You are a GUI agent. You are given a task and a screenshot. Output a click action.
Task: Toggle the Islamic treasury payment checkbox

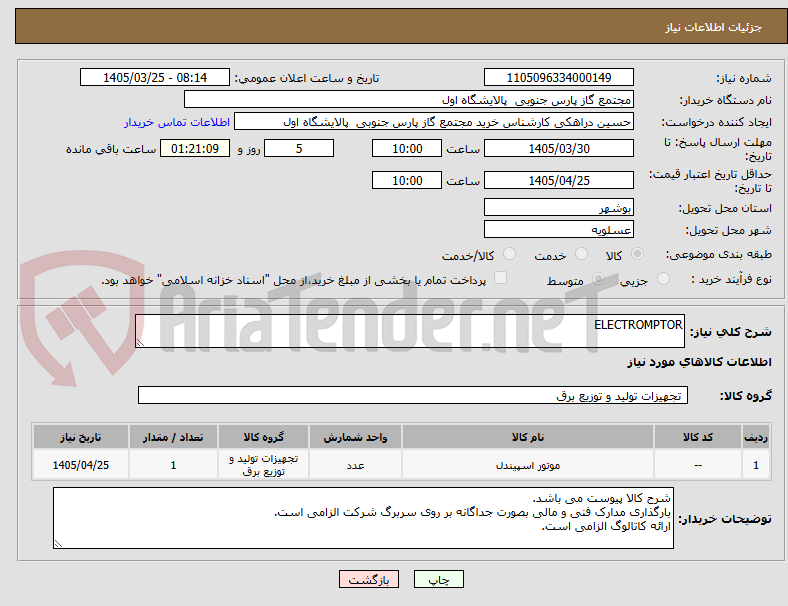tap(501, 278)
